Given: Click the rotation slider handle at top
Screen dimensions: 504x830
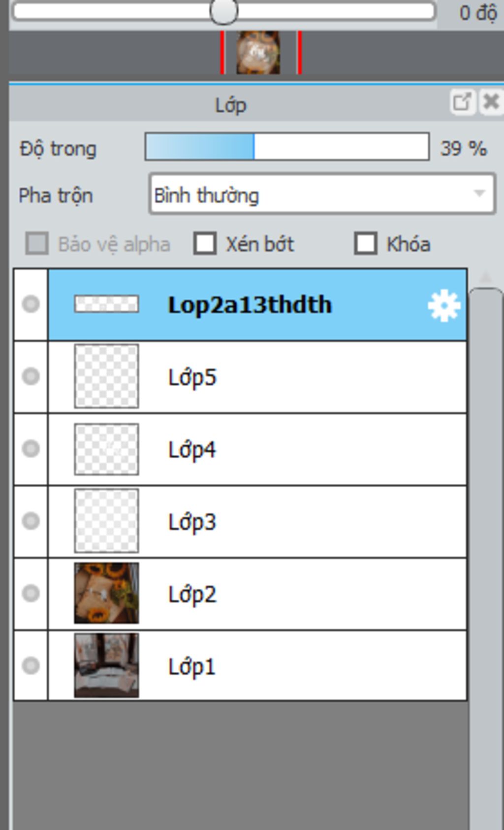Looking at the screenshot, I should tap(223, 11).
